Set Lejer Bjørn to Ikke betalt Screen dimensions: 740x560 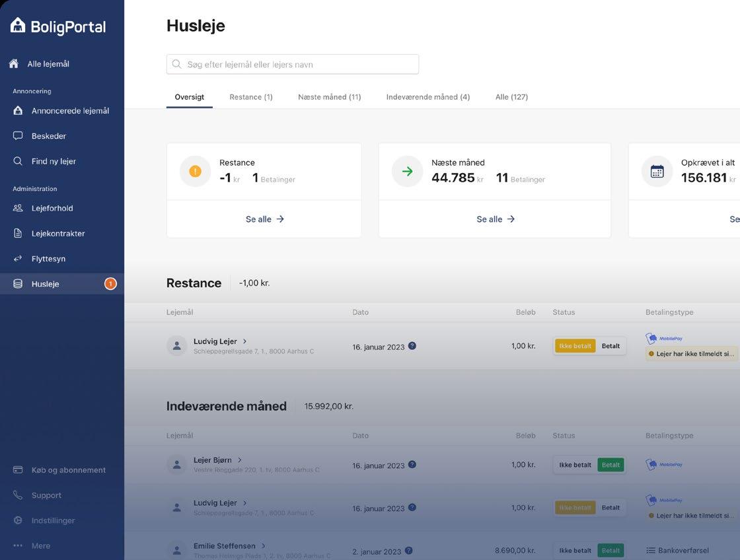(575, 465)
